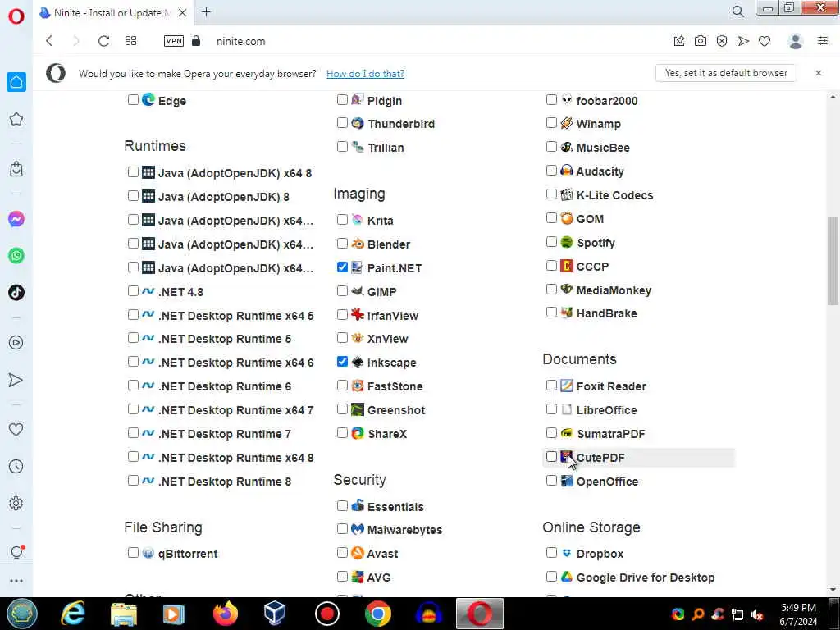The image size is (840, 630).
Task: Open History clock icon in sidebar
Action: click(16, 466)
